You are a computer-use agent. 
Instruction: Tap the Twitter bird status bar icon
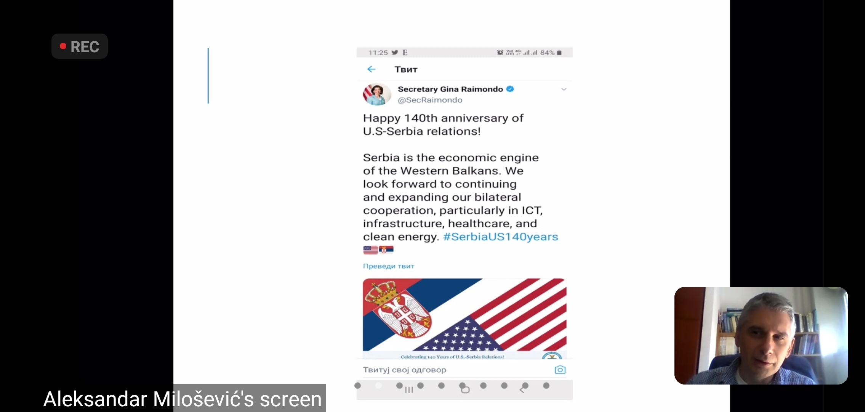coord(395,53)
